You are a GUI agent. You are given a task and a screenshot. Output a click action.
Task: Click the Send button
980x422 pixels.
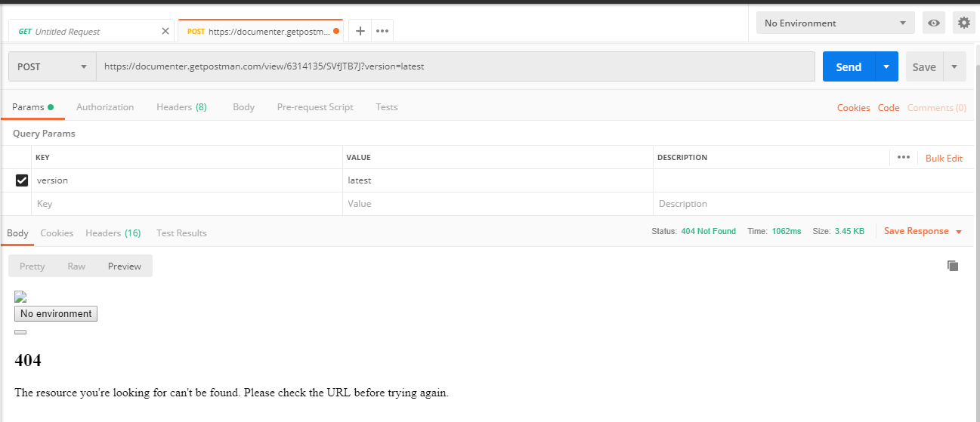click(849, 66)
